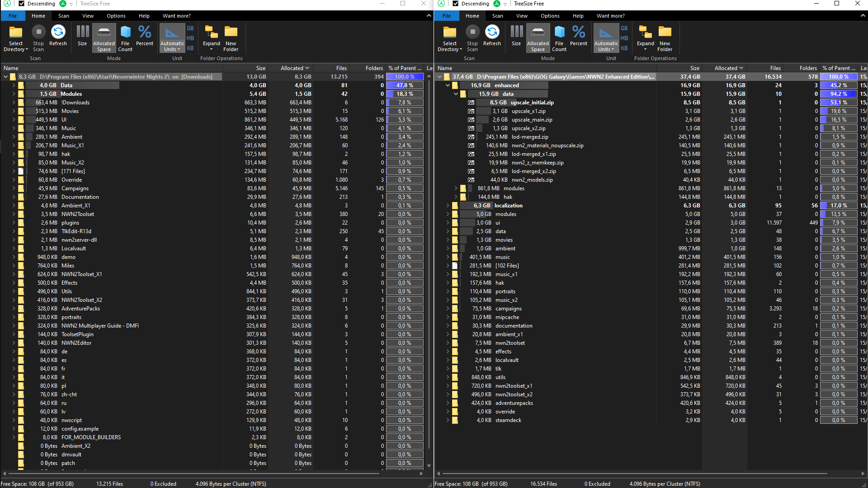This screenshot has height=488, width=868.
Task: Open Automatic Units in right window
Action: (x=606, y=38)
